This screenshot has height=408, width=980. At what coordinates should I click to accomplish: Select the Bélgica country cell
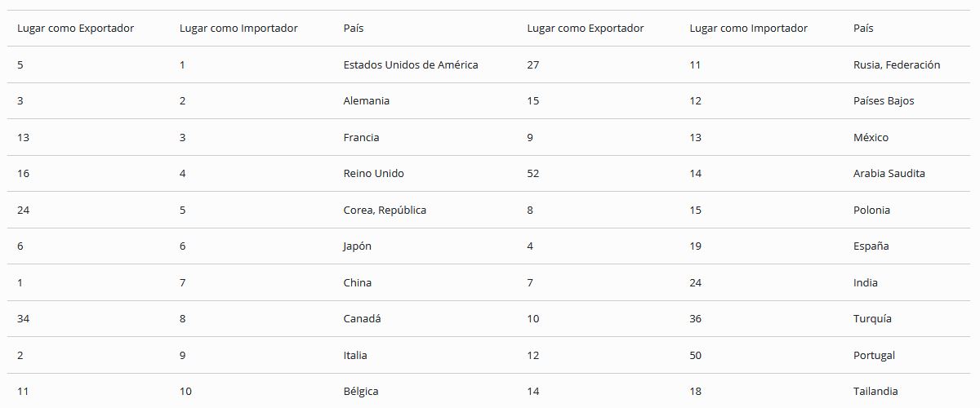tap(361, 391)
